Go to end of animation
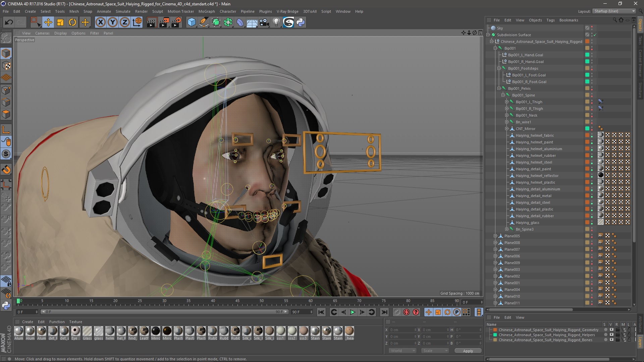The height and width of the screenshot is (362, 644). [x=384, y=312]
